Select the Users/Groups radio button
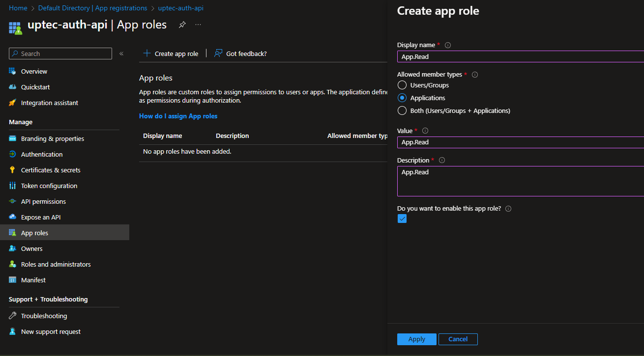Image resolution: width=644 pixels, height=356 pixels. coord(402,85)
